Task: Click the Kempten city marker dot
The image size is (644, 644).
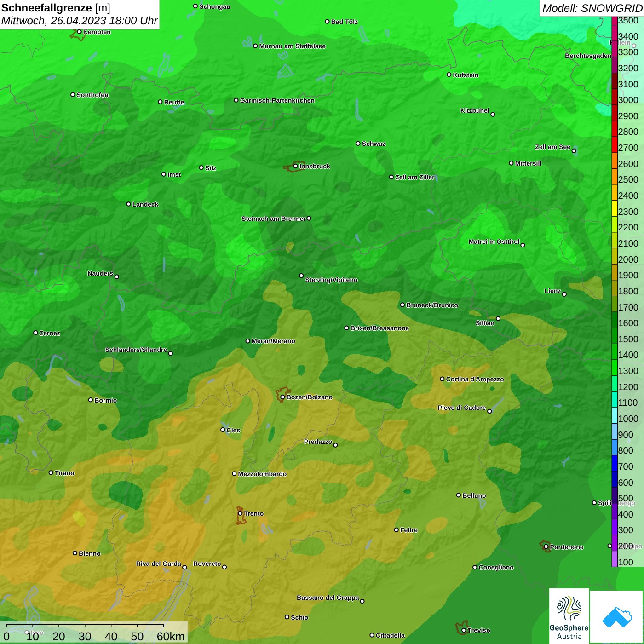Action: 79,32
